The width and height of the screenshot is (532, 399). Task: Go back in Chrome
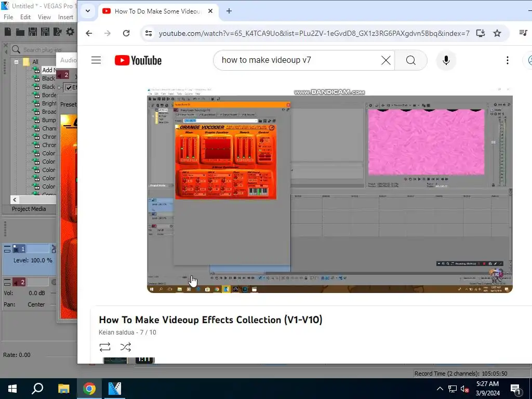click(89, 33)
